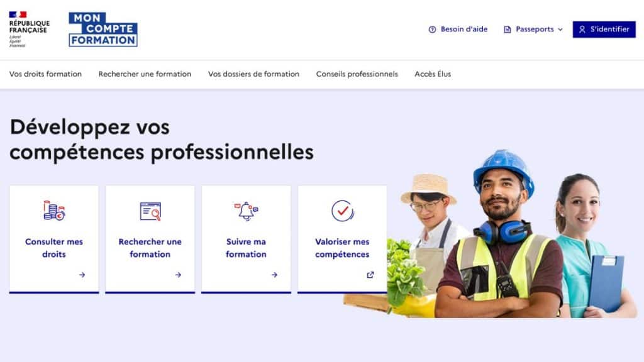Screen dimensions: 644x362
Task: Click the Mon Compte Formation logo
Action: 103,29
